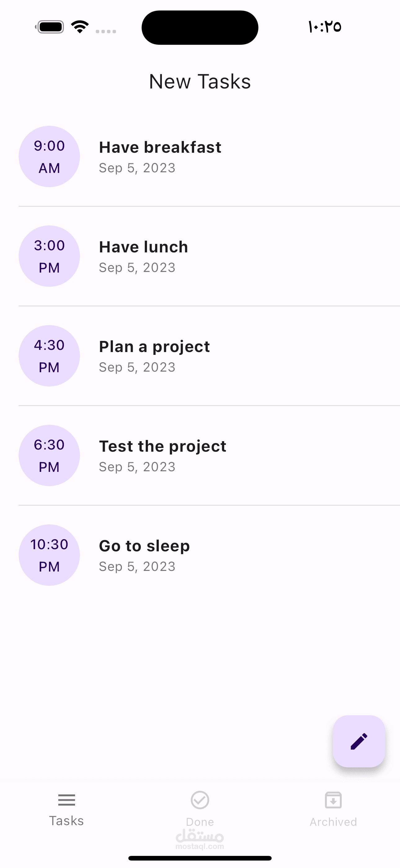Open the Have lunch task
This screenshot has height=868, width=400.
tap(144, 247)
